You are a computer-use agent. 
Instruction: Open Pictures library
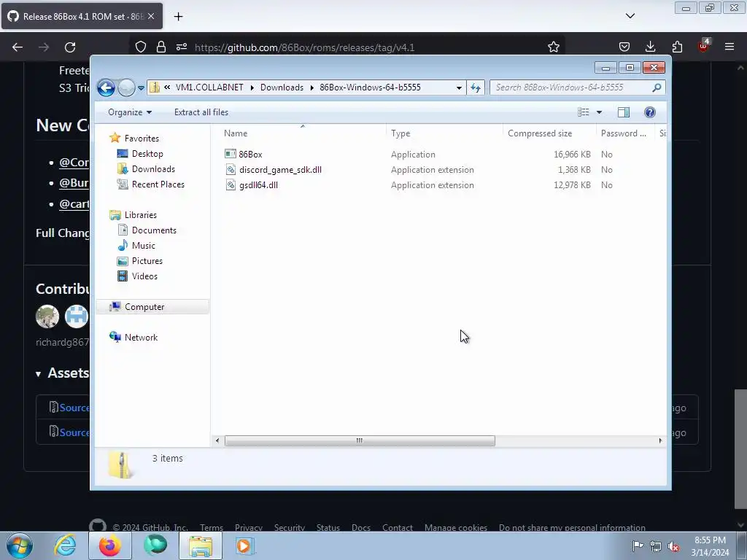click(147, 261)
